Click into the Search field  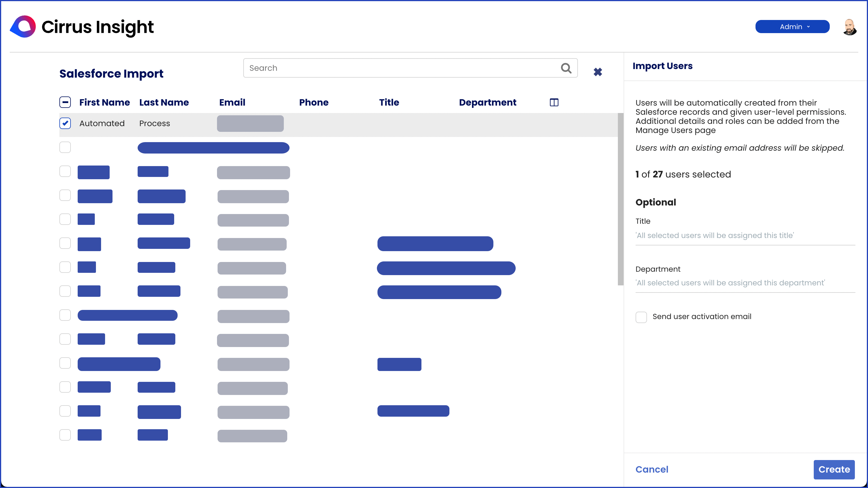coord(410,68)
